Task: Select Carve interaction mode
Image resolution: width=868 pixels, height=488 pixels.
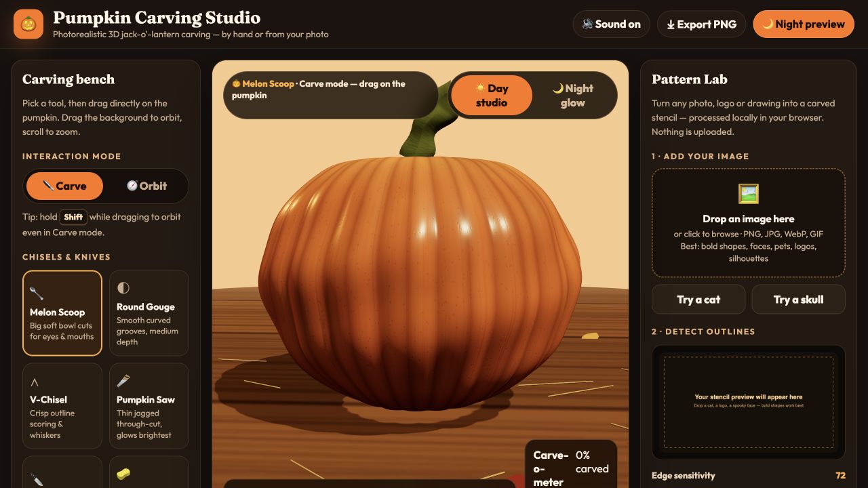Action: pyautogui.click(x=64, y=186)
